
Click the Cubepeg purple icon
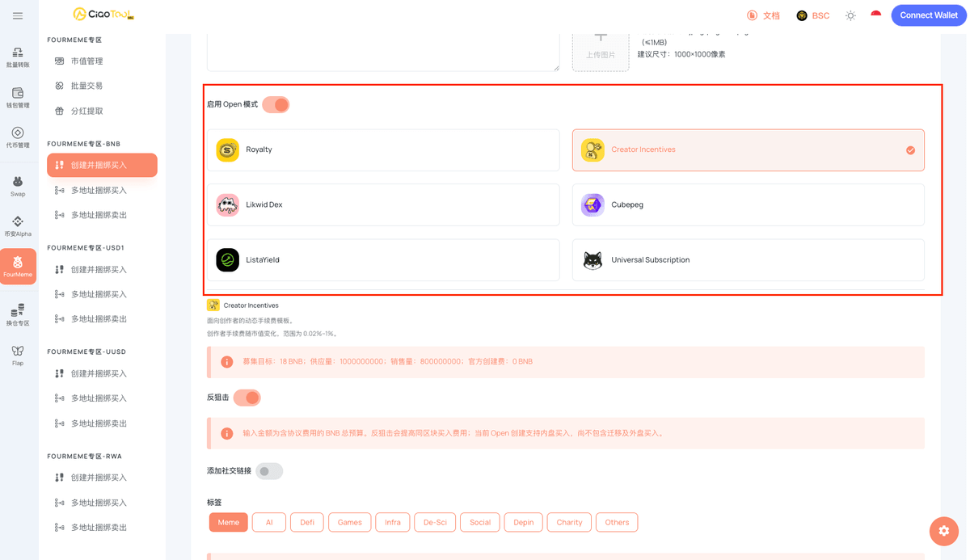pos(593,204)
